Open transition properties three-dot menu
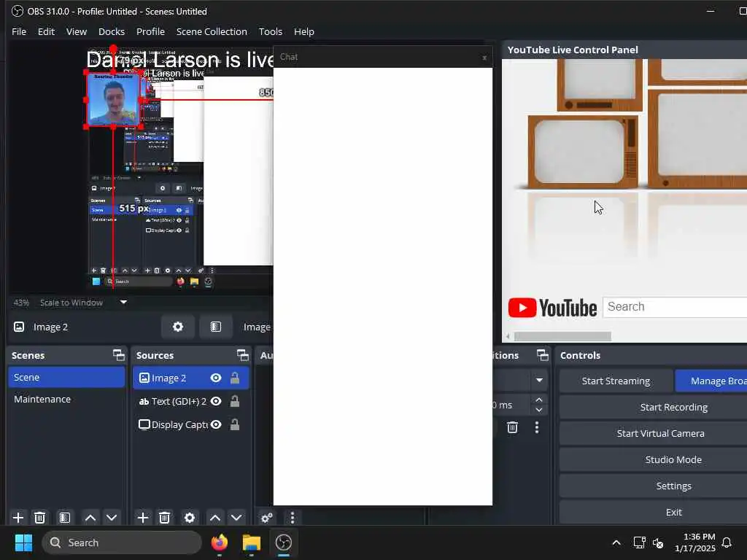This screenshot has width=747, height=560. (x=537, y=427)
